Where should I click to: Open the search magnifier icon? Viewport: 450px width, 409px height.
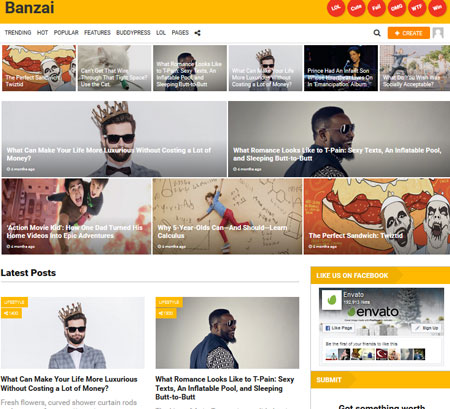point(377,33)
